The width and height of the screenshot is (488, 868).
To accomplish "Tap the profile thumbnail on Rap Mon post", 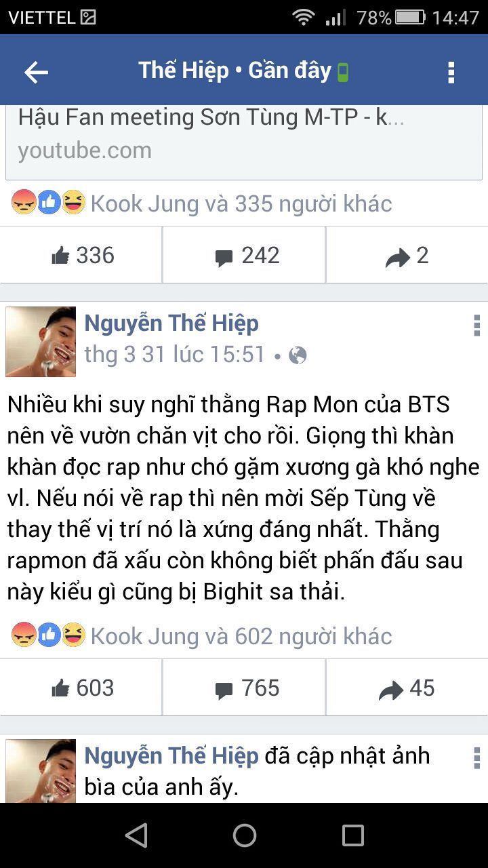I will click(41, 341).
